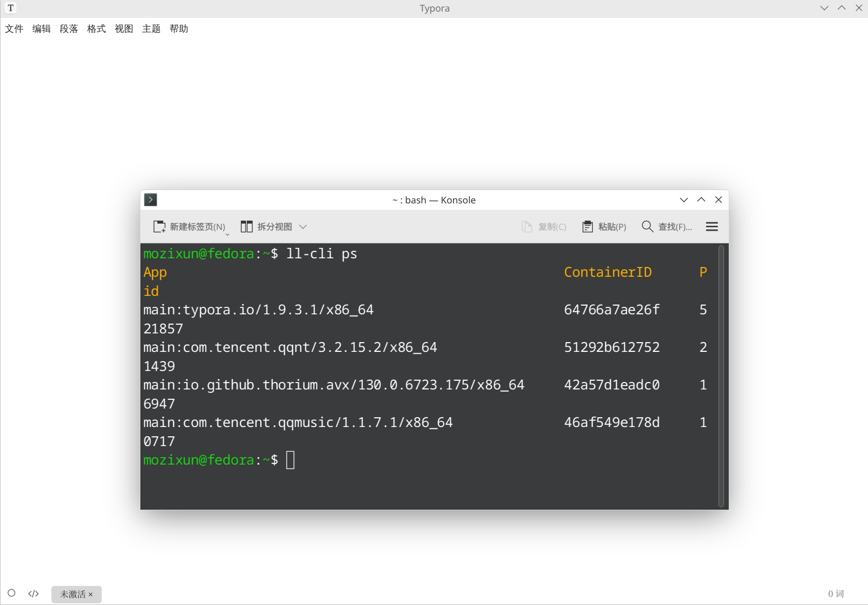The height and width of the screenshot is (605, 868).
Task: Open the 编辑 menu in Typora
Action: tap(42, 29)
